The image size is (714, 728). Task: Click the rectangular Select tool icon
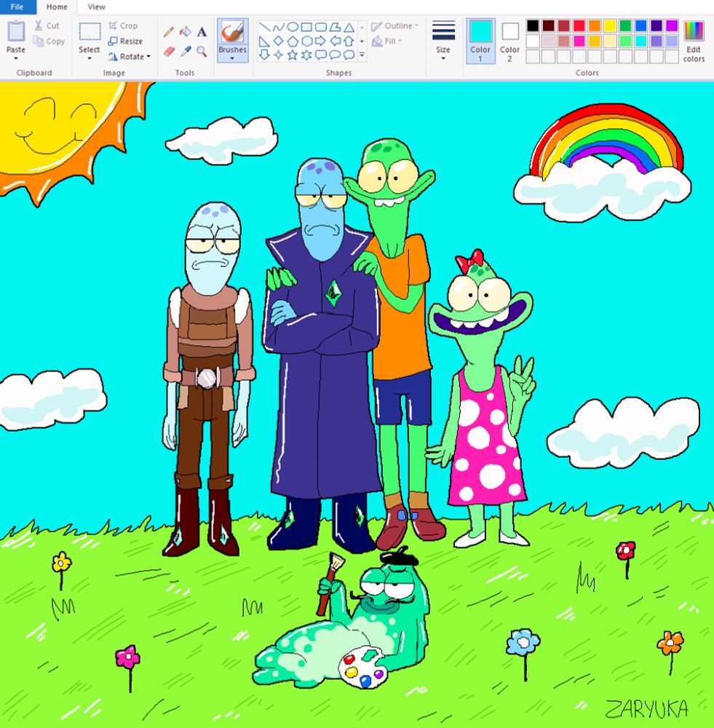tap(90, 32)
